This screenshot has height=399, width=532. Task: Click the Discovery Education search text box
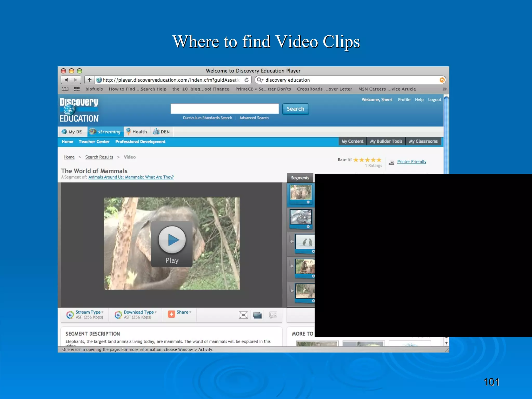point(225,109)
